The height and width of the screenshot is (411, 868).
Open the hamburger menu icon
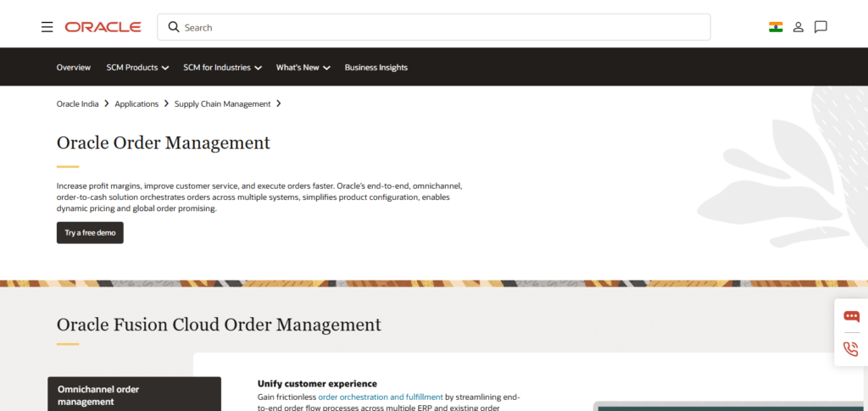(47, 27)
